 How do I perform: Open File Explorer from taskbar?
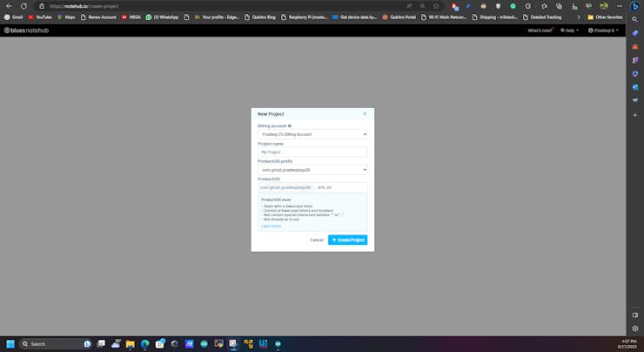click(x=131, y=344)
